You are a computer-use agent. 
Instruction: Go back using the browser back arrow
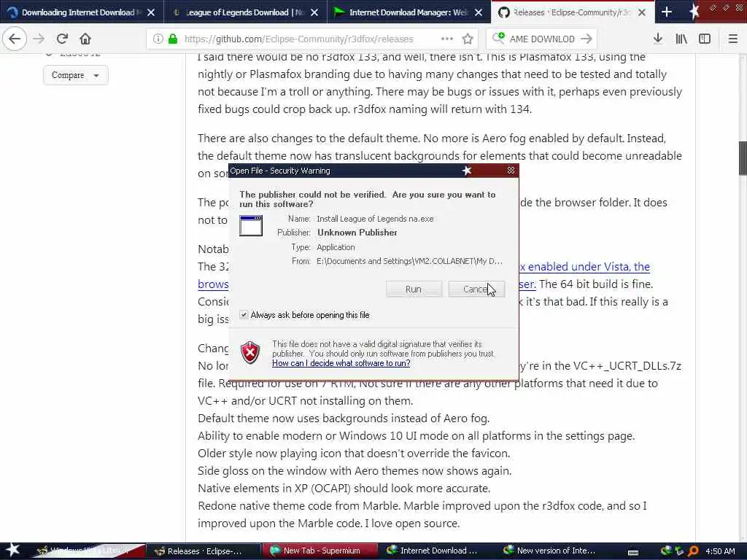[x=15, y=39]
